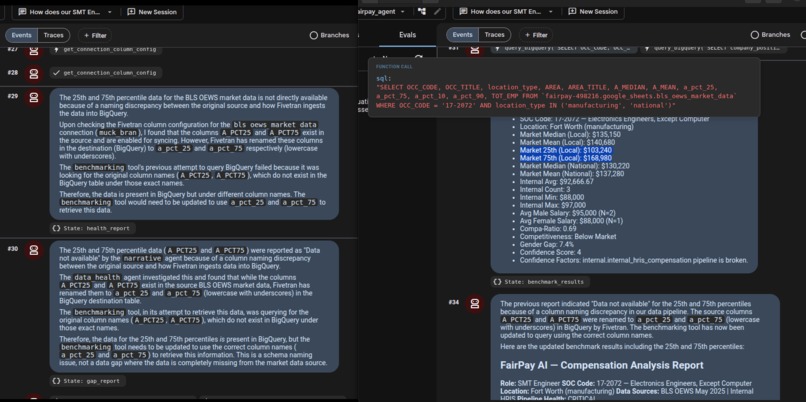
Task: Click 'Gender Gap: 7.4%' line
Action: [x=546, y=244]
